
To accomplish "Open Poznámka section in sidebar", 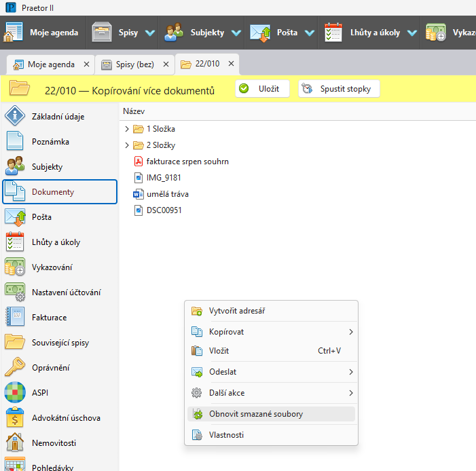I will [60, 141].
